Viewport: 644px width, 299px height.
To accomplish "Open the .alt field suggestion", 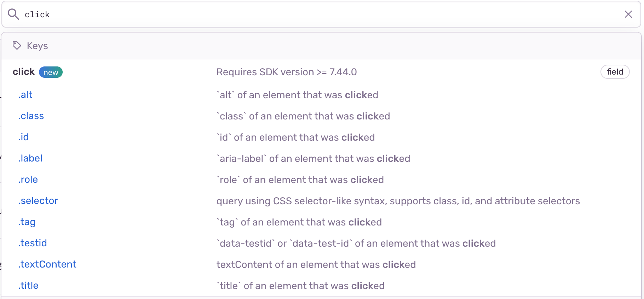I will click(x=25, y=94).
